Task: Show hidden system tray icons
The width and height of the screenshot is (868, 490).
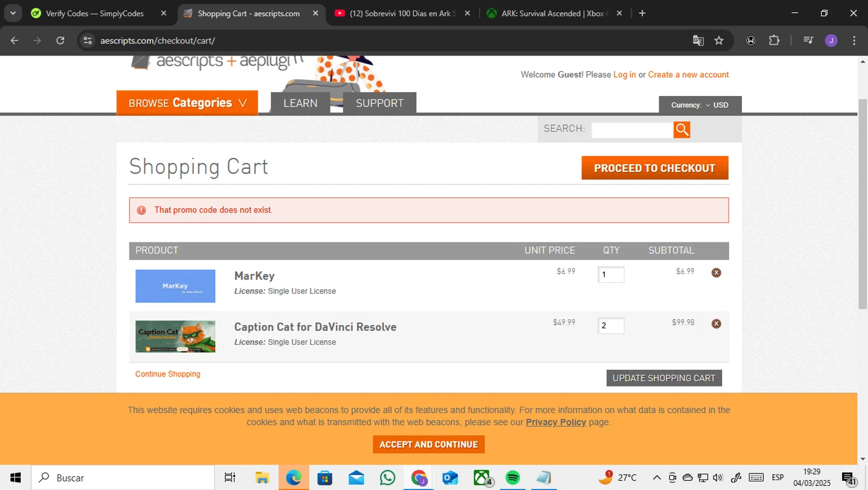Action: pyautogui.click(x=657, y=478)
